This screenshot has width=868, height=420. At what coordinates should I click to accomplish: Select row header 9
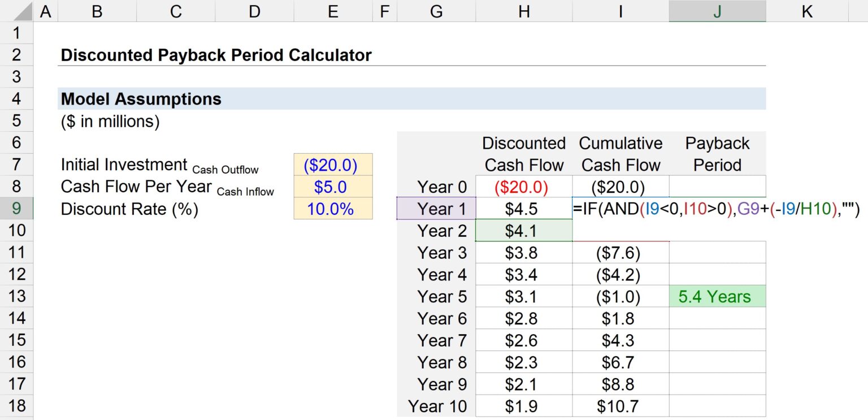(x=17, y=209)
